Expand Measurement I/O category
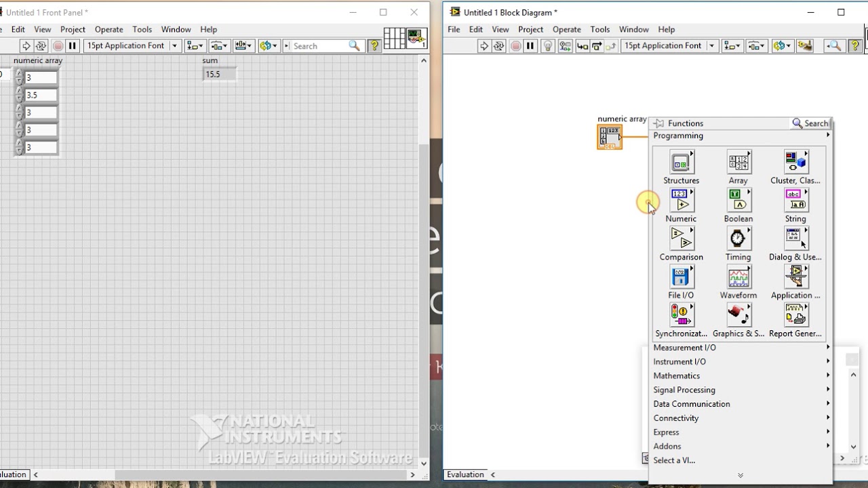 [741, 348]
